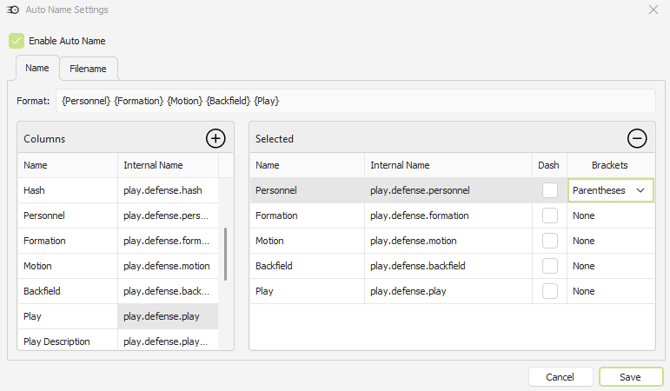This screenshot has height=391, width=670.
Task: Click play.defense.motion in the Columns list
Action: point(168,266)
